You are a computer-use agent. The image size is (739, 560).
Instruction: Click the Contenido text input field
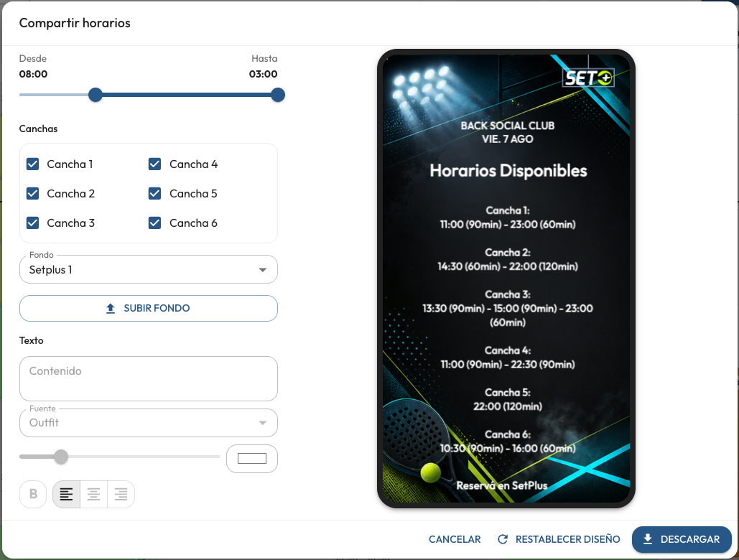[149, 378]
